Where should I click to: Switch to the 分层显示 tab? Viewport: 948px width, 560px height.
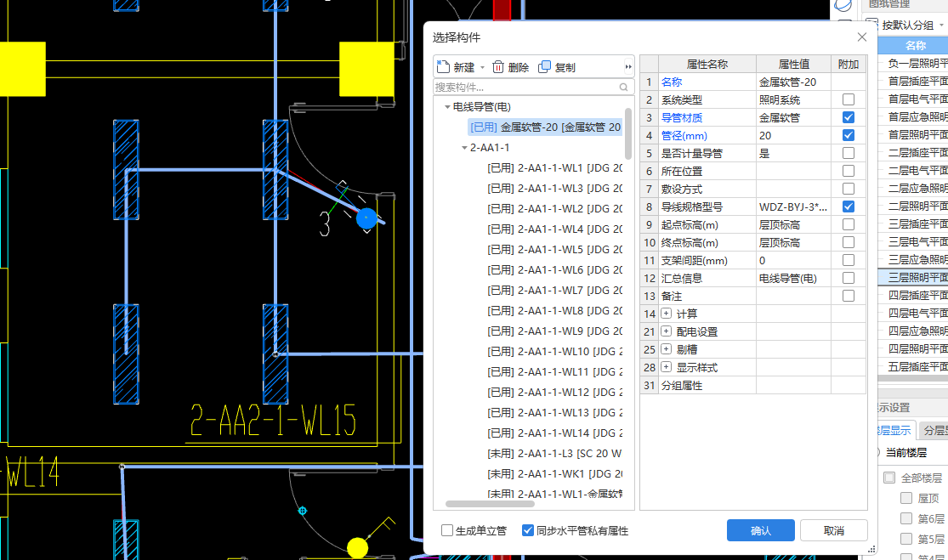pos(934,430)
